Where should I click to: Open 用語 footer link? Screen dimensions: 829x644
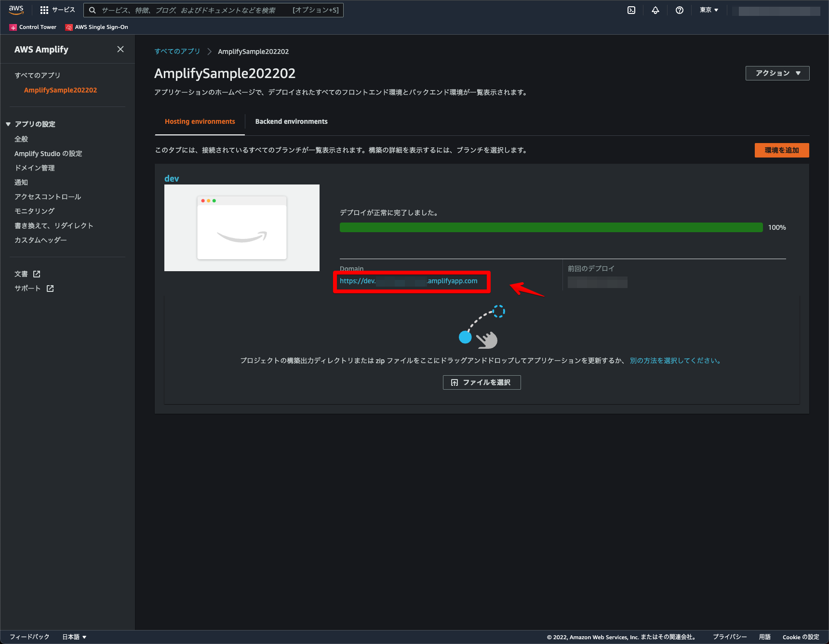coord(765,637)
